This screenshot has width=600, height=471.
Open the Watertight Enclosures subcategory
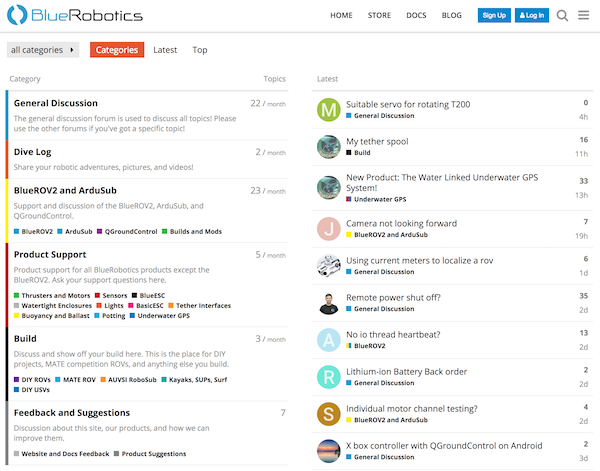click(x=60, y=306)
